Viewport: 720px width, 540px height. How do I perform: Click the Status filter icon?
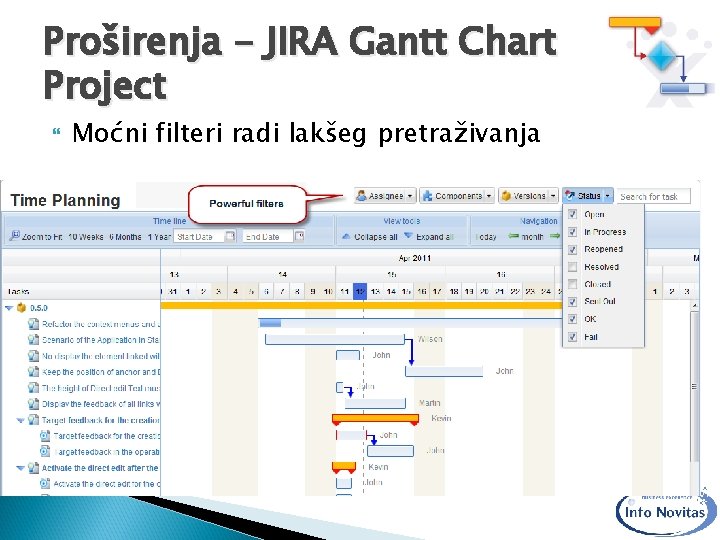click(570, 196)
